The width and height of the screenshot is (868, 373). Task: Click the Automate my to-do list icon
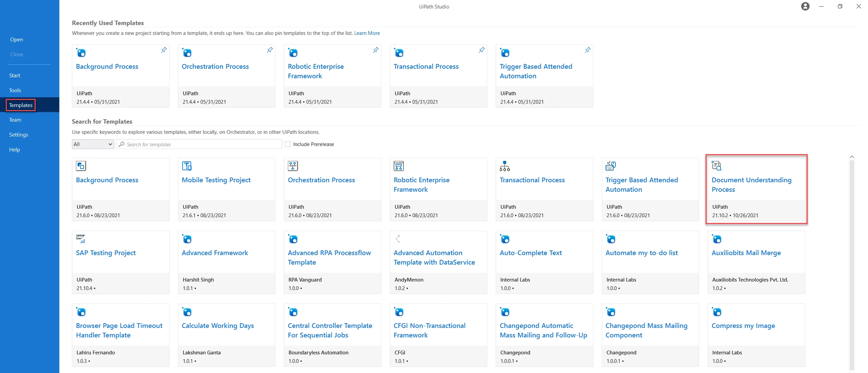click(x=611, y=239)
